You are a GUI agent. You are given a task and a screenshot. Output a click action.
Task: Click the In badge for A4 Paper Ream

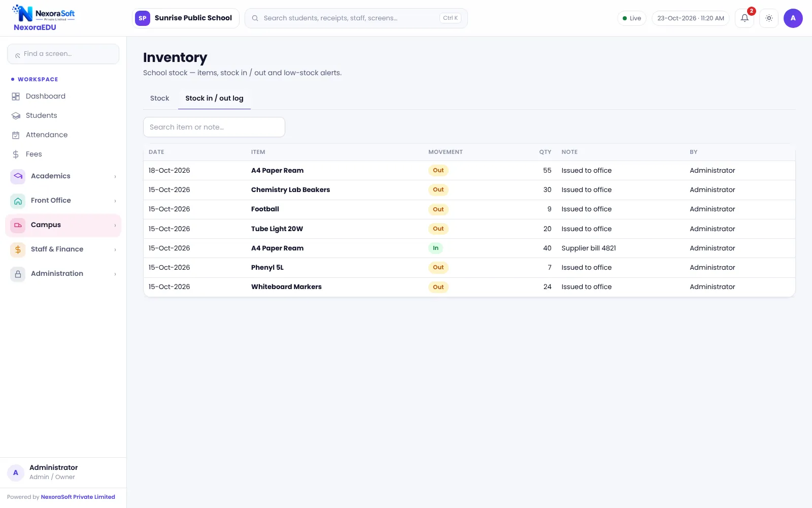pyautogui.click(x=435, y=248)
